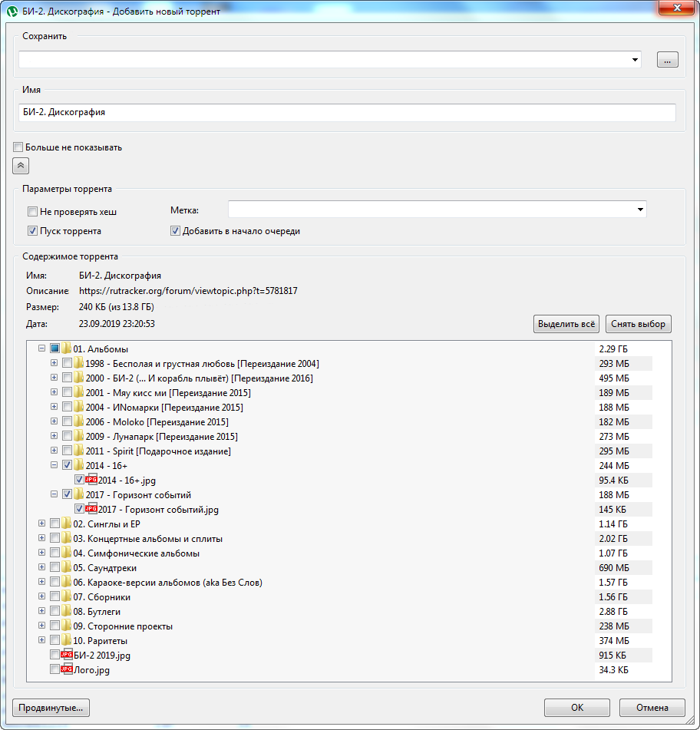Image resolution: width=700 pixels, height=730 pixels.
Task: Click the date '23.09.2019 23:20:53'
Action: [x=117, y=324]
